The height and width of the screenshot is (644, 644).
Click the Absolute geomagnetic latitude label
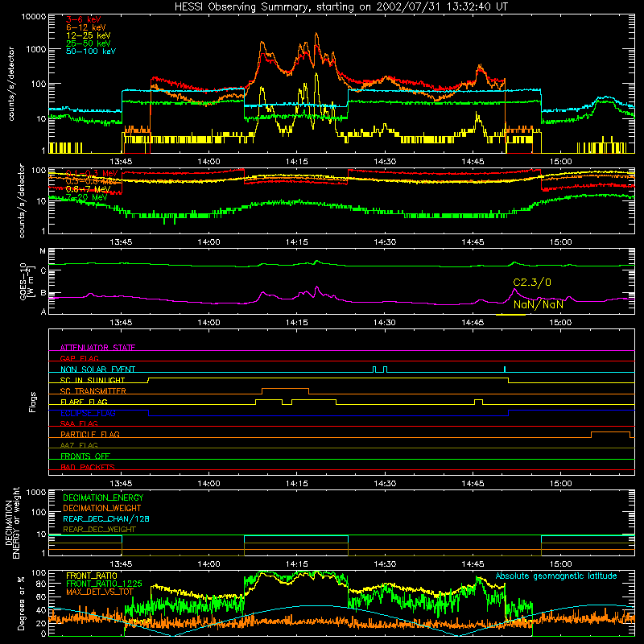(x=556, y=576)
